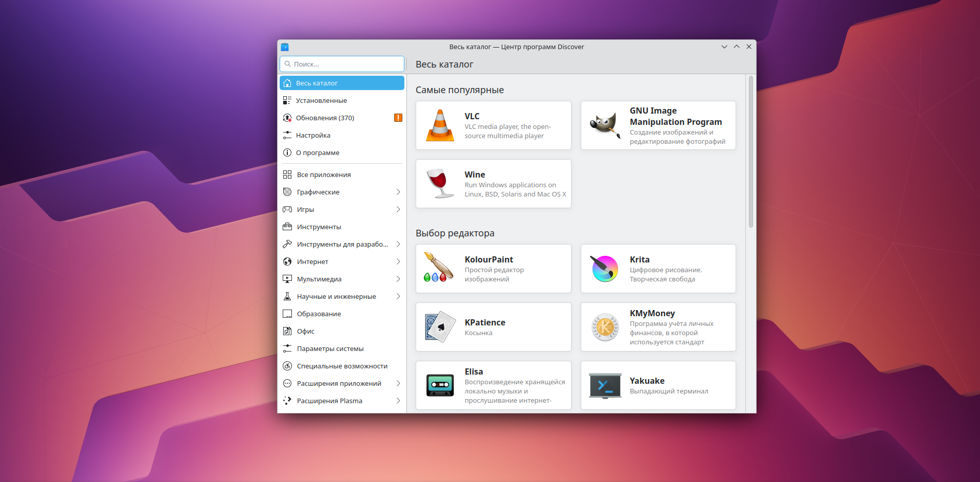This screenshot has height=482, width=980.
Task: Click the document icon beside Офис
Action: [287, 331]
